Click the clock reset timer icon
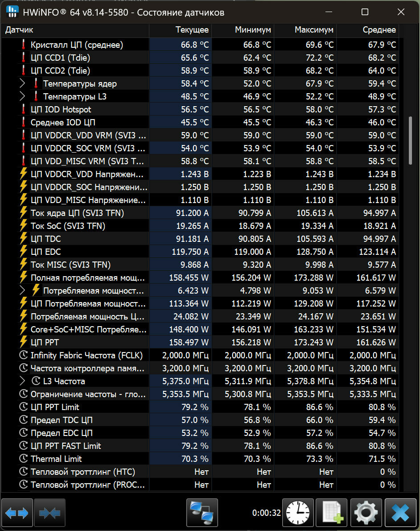Image resolution: width=420 pixels, height=531 pixels. (298, 513)
